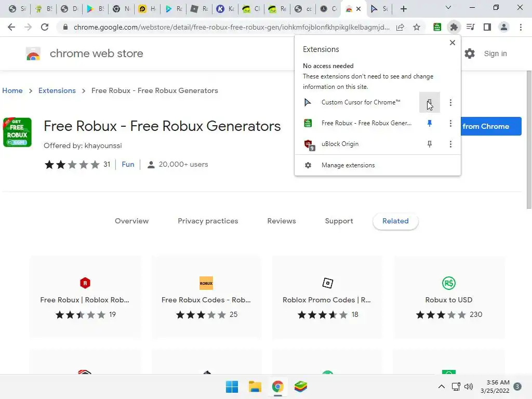This screenshot has height=399, width=532.
Task: Click the red R hexagon icon
Action: (x=85, y=283)
